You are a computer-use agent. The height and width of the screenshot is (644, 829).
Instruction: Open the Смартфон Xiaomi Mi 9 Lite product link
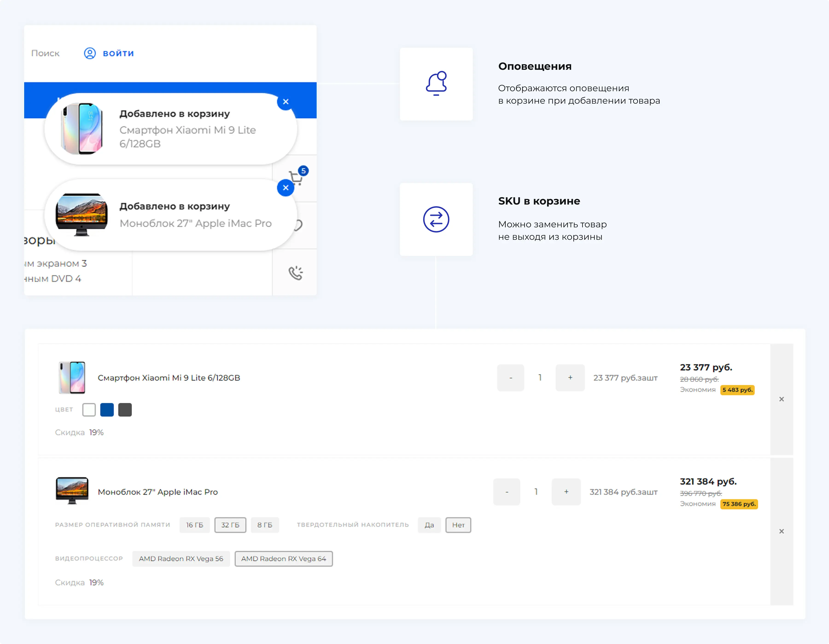click(x=169, y=378)
